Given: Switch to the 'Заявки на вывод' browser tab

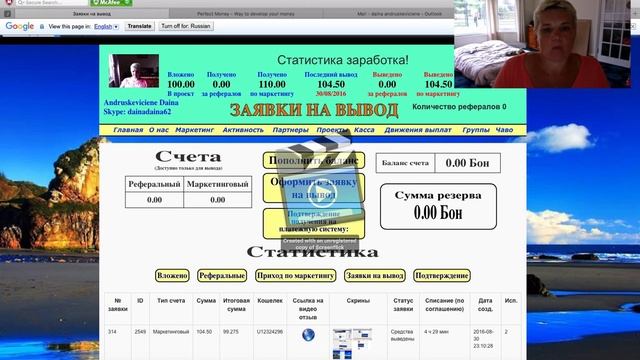Looking at the screenshot, I should point(91,13).
